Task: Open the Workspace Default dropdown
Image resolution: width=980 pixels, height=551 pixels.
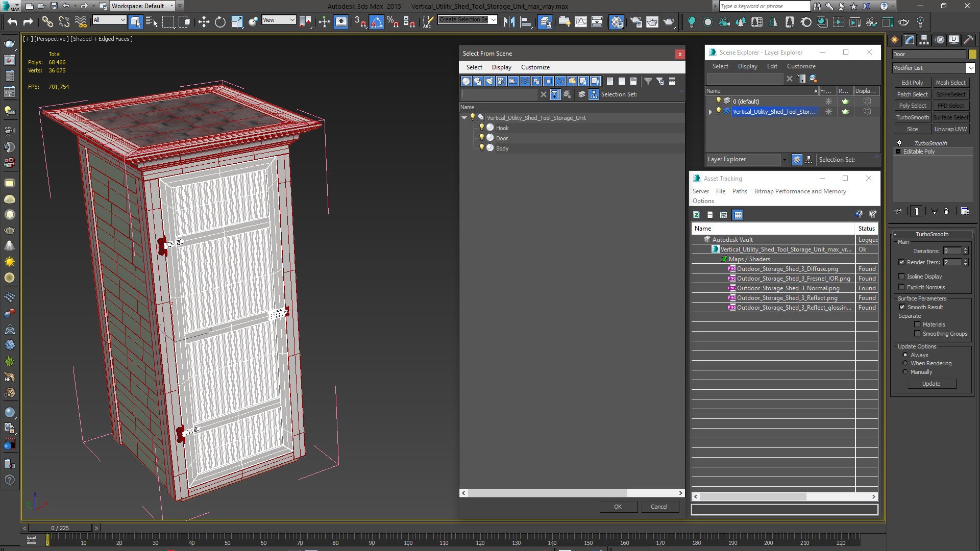Action: point(142,6)
